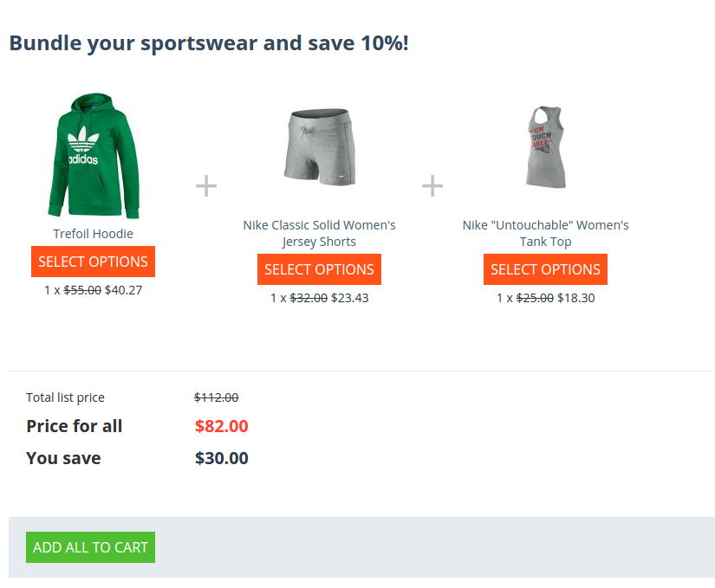This screenshot has width=715, height=588.
Task: Click the tank top discounted price $18.30
Action: coord(576,298)
